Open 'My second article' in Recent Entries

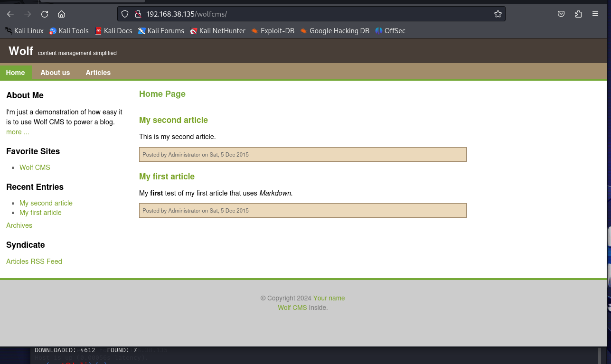tap(46, 203)
